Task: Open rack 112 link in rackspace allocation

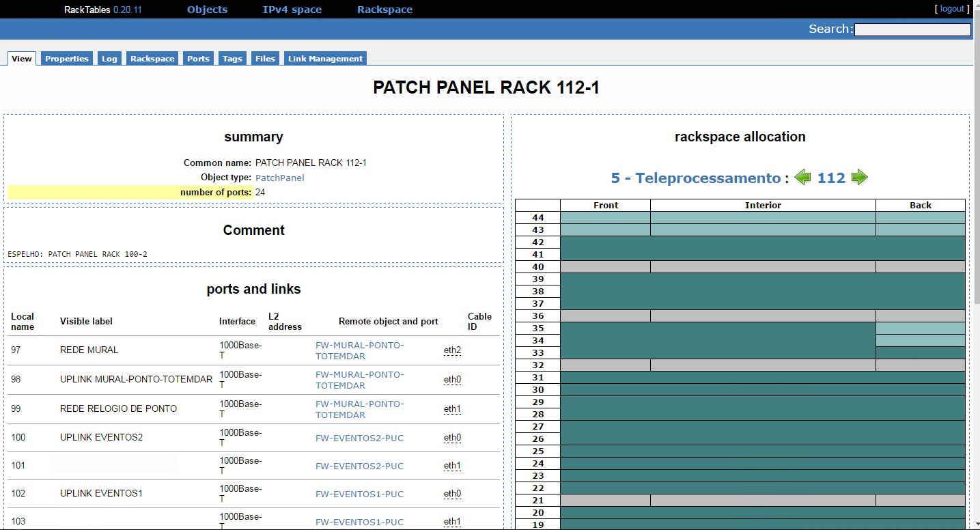Action: (x=831, y=178)
